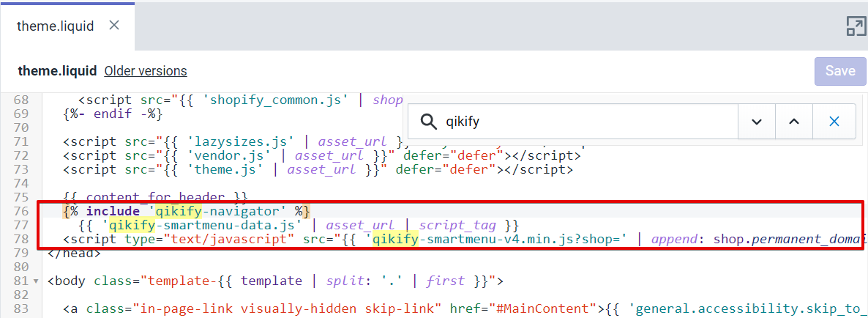Close the search box with blue X
The image size is (868, 318).
(834, 122)
